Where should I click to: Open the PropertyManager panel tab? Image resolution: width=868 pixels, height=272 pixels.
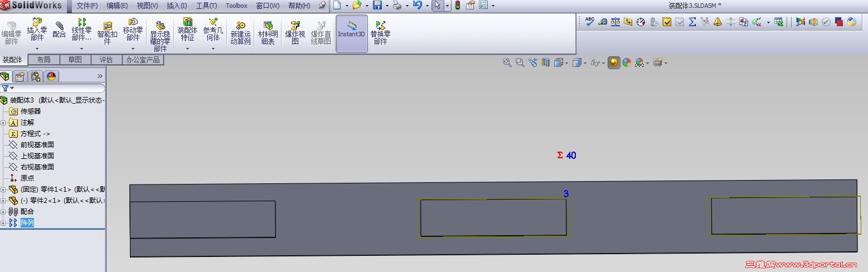tap(20, 76)
